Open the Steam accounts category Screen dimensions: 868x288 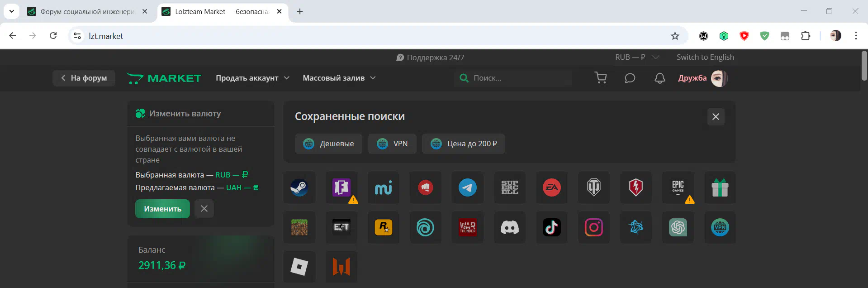click(x=299, y=187)
